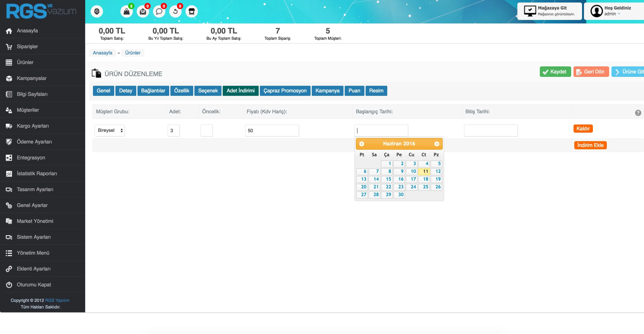Open the Müşteri Grubu Bireysel dropdown
Screen dimensions: 644x334
[x=110, y=131]
